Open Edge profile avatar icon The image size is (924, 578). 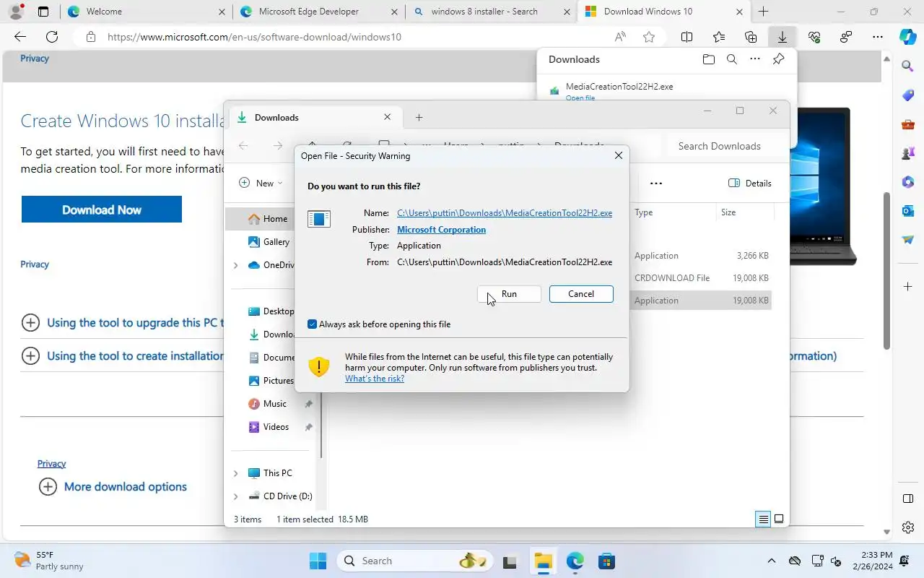click(16, 12)
